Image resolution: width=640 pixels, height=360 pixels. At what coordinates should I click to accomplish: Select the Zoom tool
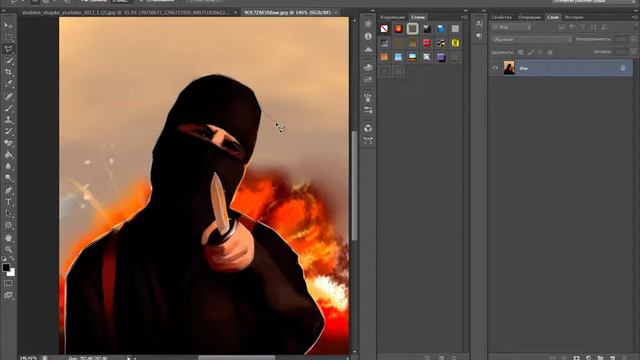[8, 249]
